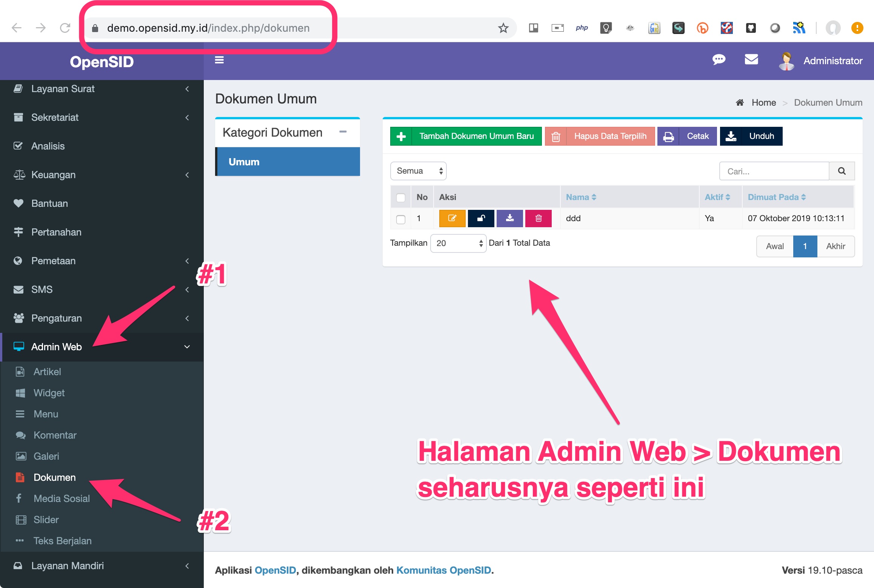Delete document ddd using the trash icon
The width and height of the screenshot is (874, 588).
tap(538, 218)
